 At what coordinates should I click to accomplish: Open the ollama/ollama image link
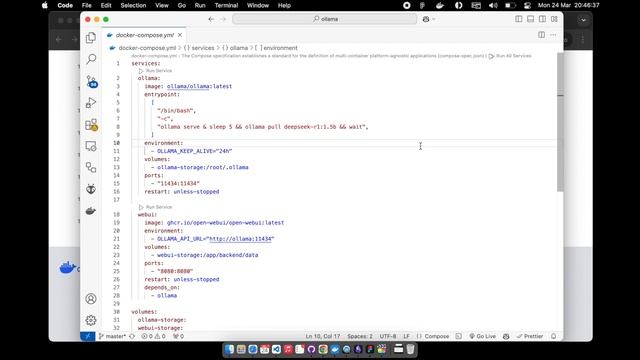click(188, 86)
